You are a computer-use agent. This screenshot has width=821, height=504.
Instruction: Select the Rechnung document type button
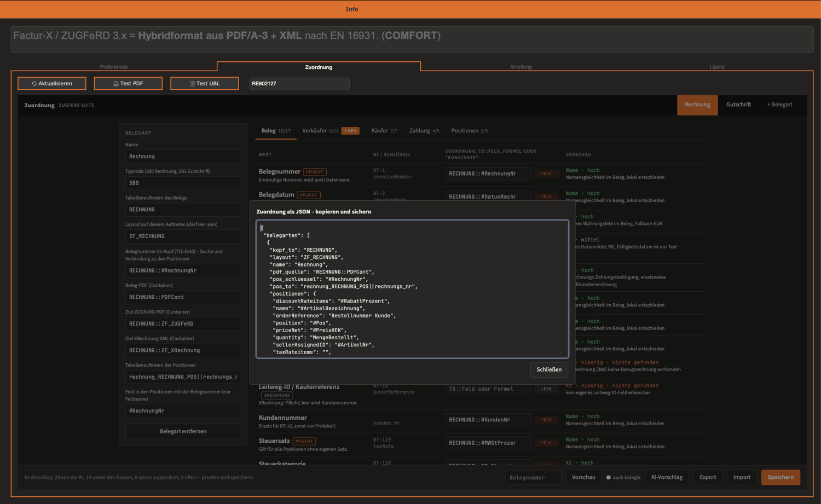697,105
